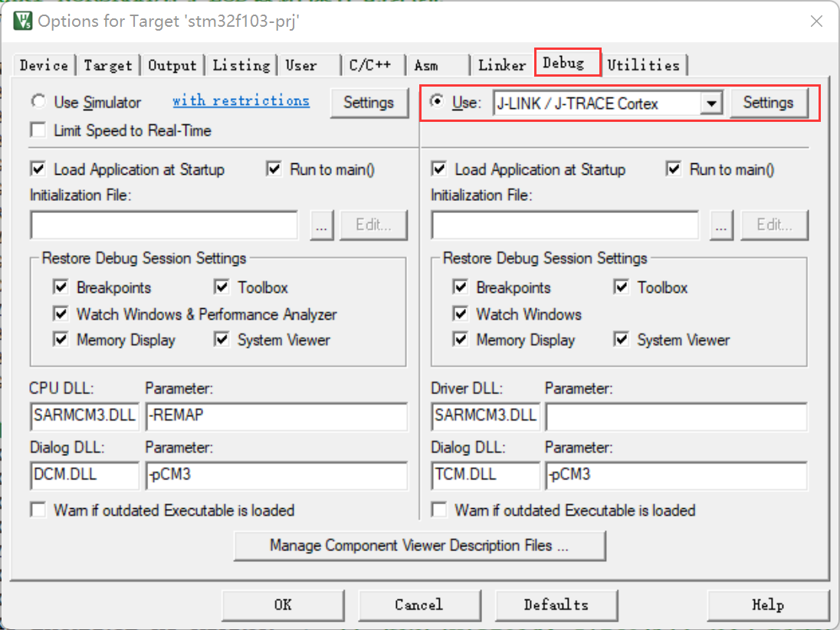Image resolution: width=840 pixels, height=630 pixels.
Task: Click the Defaults button
Action: click(556, 605)
